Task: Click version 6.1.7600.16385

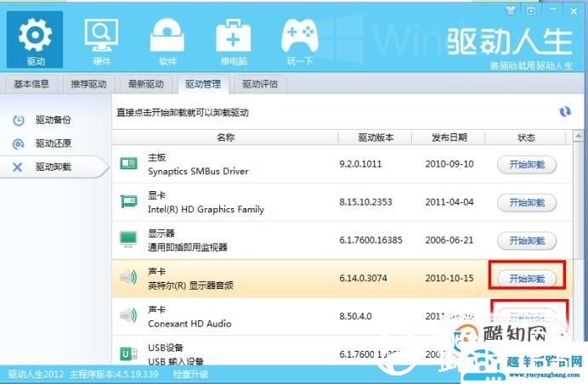Action: (370, 240)
